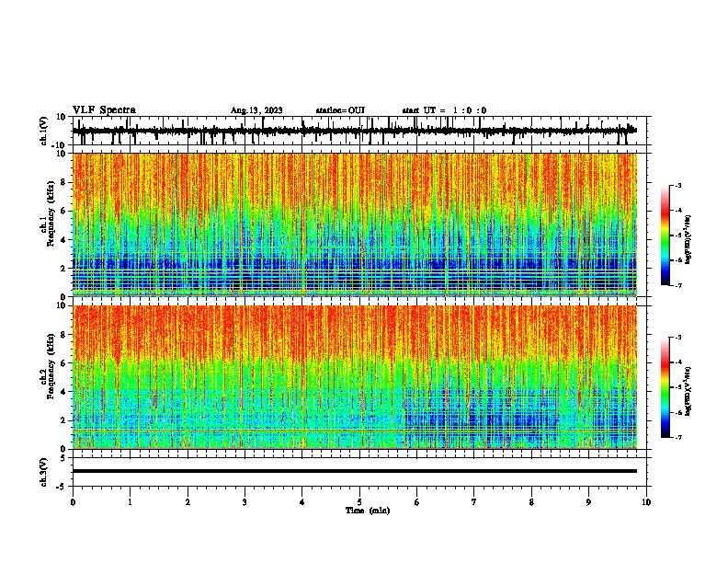Click time axis tick label "4"
This screenshot has height=563, width=728.
pyautogui.click(x=302, y=502)
